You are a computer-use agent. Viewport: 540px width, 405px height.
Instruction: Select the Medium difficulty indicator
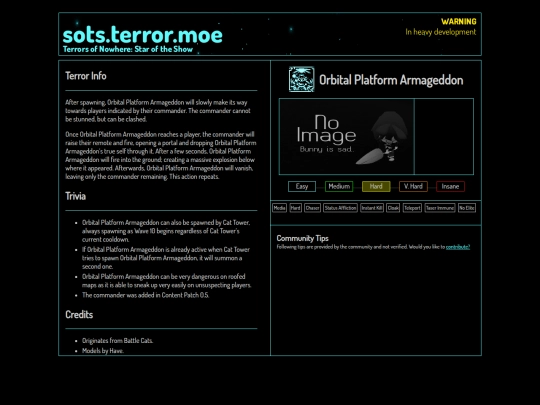point(339,186)
